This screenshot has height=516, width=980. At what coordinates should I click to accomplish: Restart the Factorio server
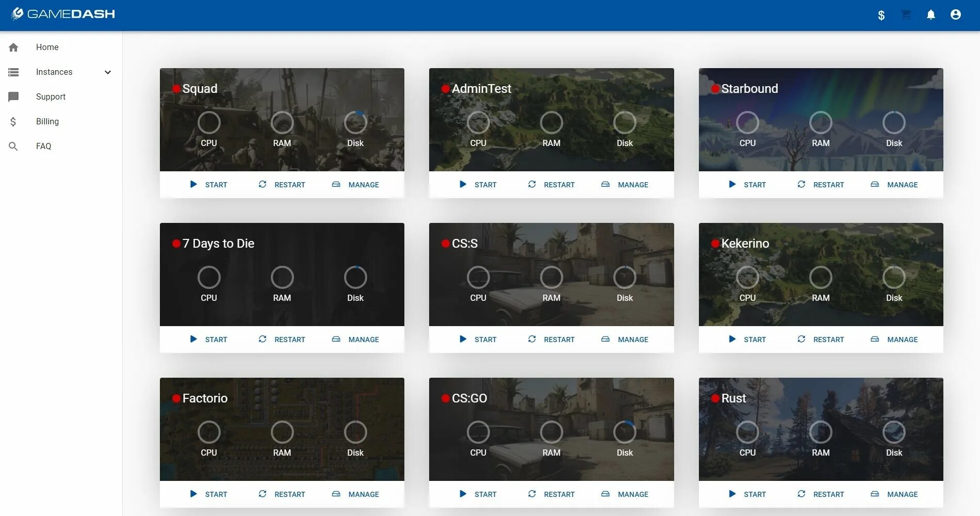(x=282, y=494)
